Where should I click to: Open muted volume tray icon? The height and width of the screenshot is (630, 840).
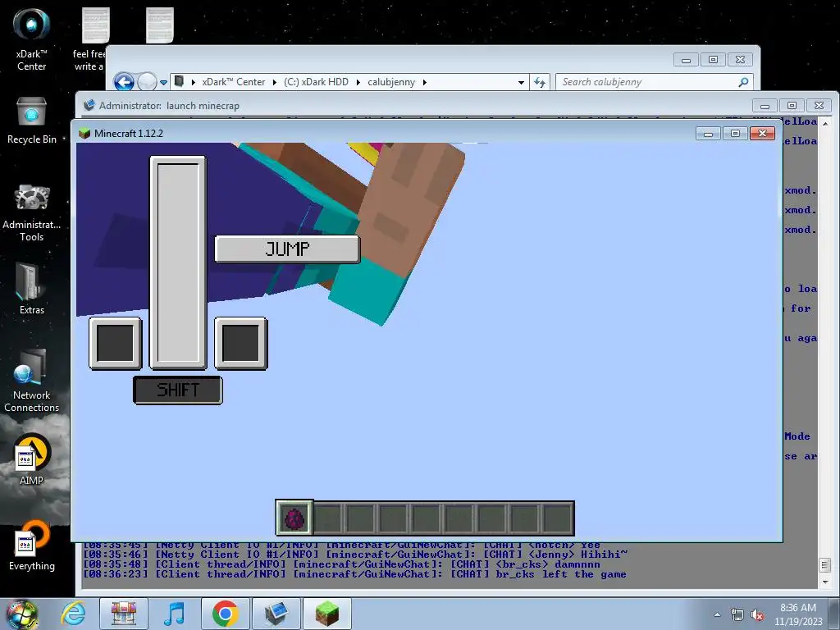(757, 615)
